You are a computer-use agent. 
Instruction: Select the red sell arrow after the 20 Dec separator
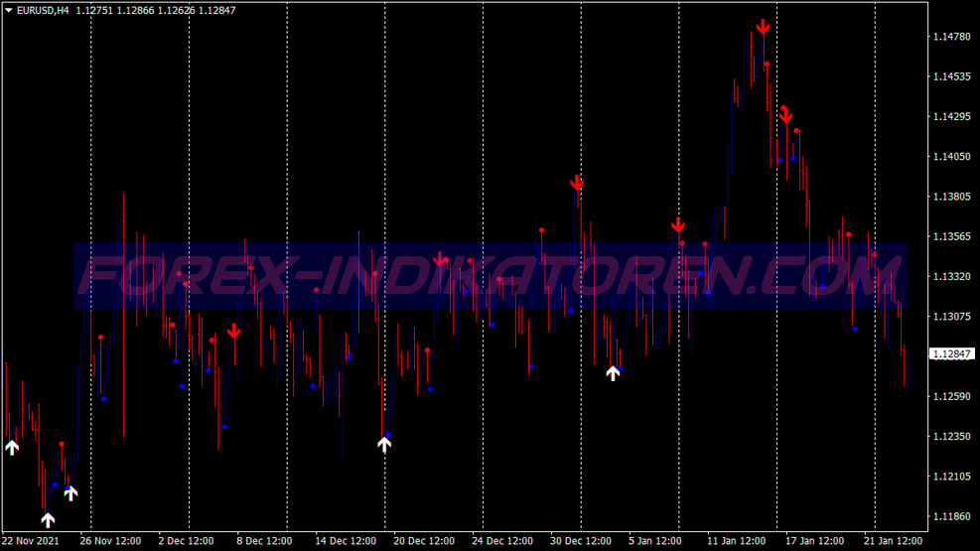point(440,259)
